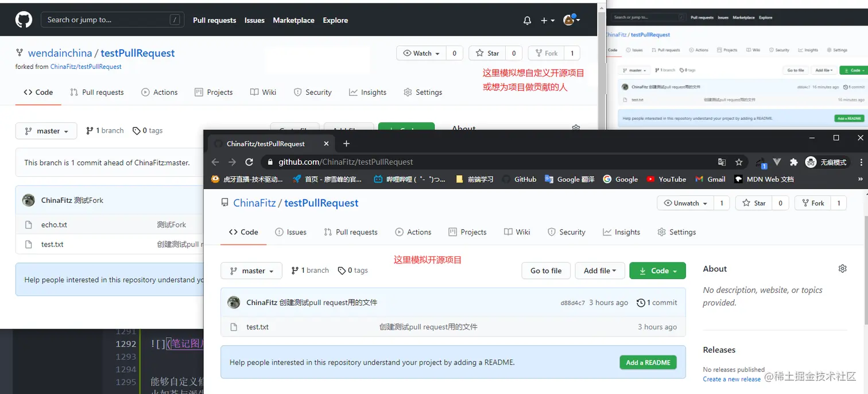Select Security tab in wendainchina repo
868x394 pixels.
(312, 92)
